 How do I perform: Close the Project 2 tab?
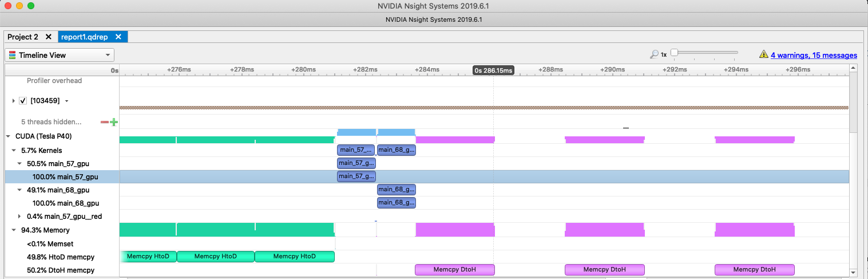(48, 37)
